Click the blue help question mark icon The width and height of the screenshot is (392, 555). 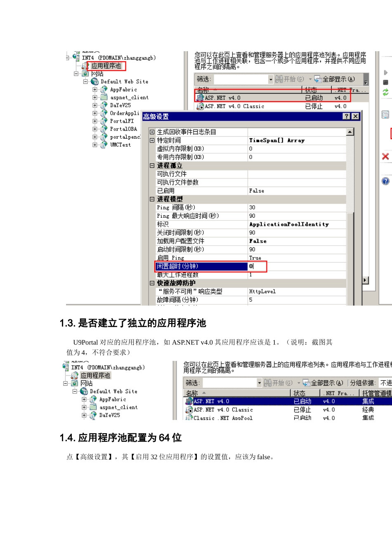(x=385, y=181)
